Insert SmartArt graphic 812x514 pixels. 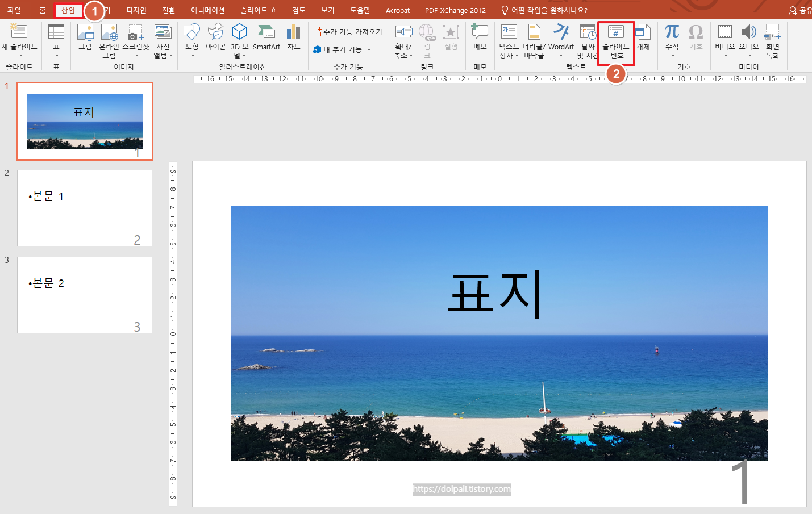point(266,37)
